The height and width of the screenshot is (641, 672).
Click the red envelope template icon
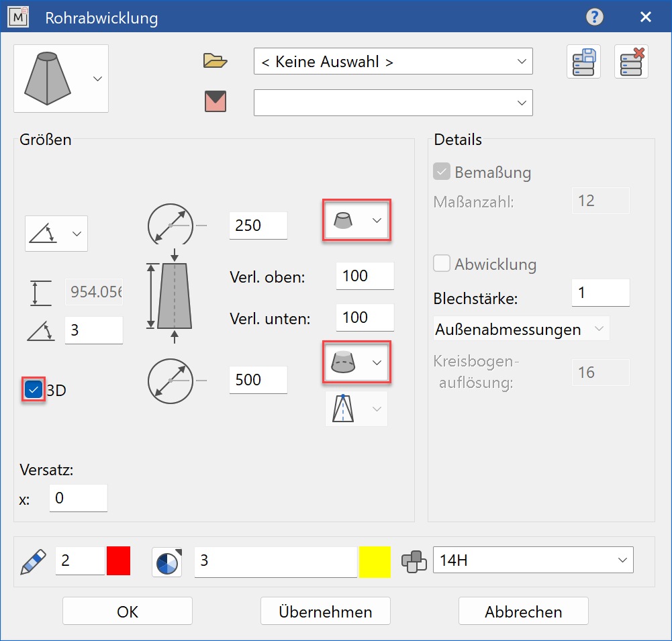point(215,101)
